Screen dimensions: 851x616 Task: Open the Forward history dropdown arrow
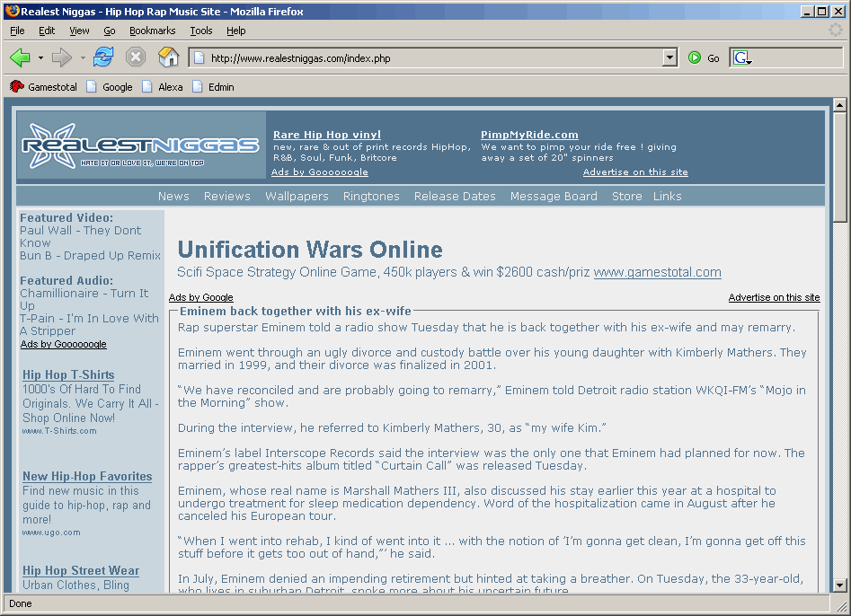pos(83,58)
